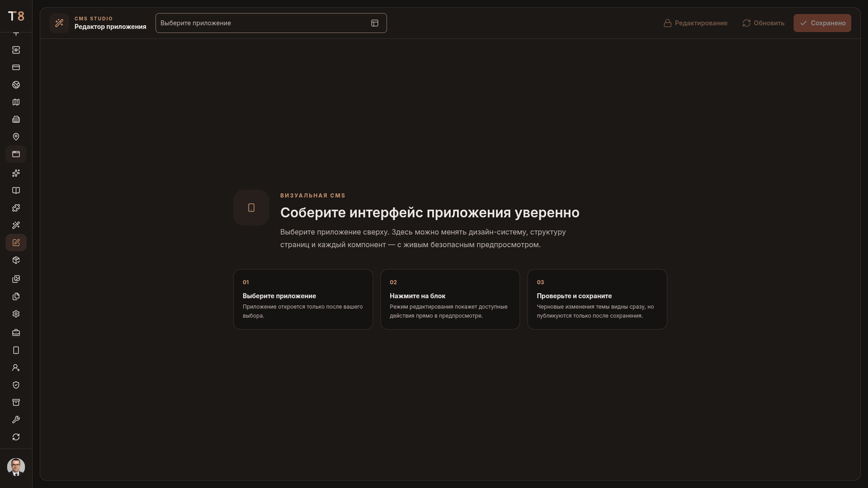Open the add user icon in sidebar

pyautogui.click(x=16, y=368)
